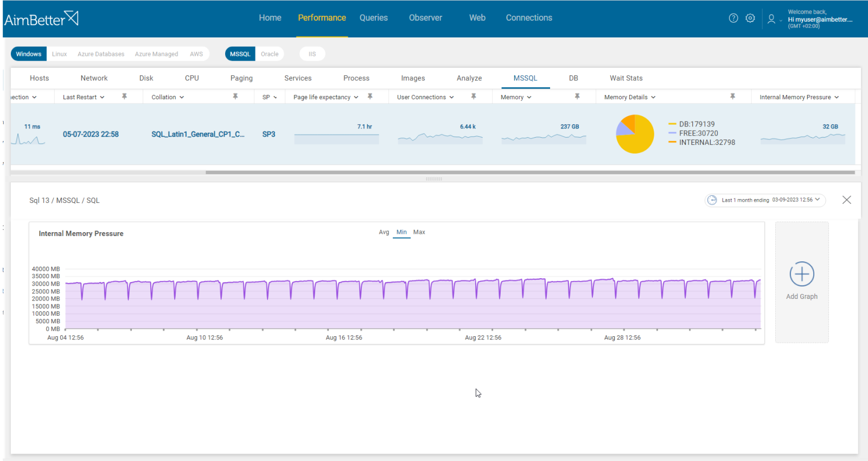Click the clock icon in date range selector
Viewport: 868px width, 461px height.
click(712, 200)
